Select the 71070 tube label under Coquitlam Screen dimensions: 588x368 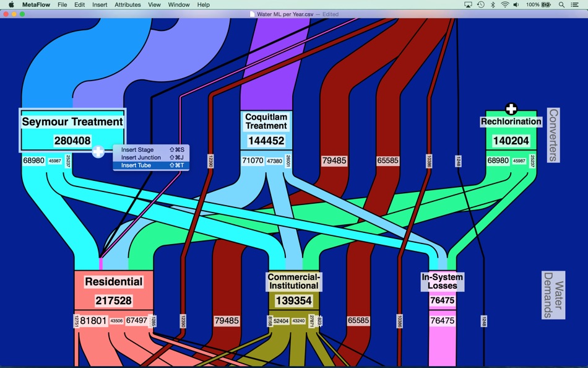coord(253,160)
